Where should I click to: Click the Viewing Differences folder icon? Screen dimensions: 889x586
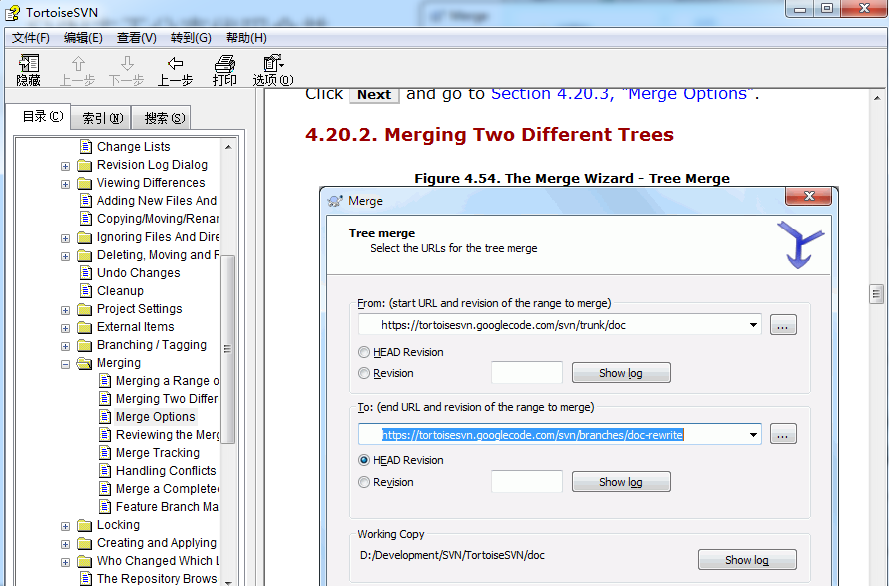click(x=84, y=183)
